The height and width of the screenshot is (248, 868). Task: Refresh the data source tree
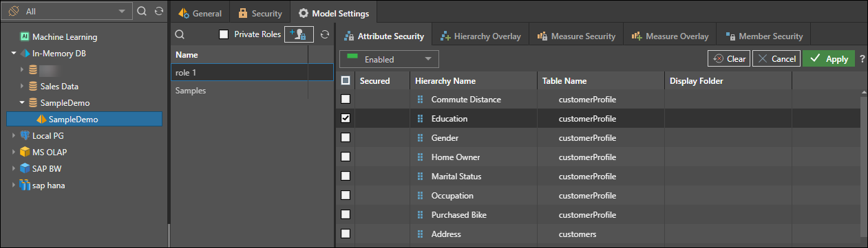(159, 12)
